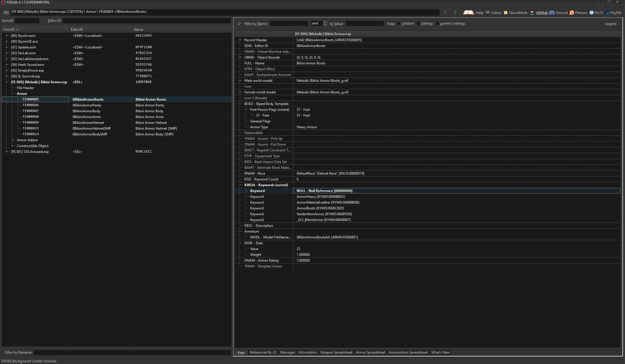Image resolution: width=625 pixels, height=364 pixels.
Task: Open the Patreon page
Action: (x=578, y=13)
